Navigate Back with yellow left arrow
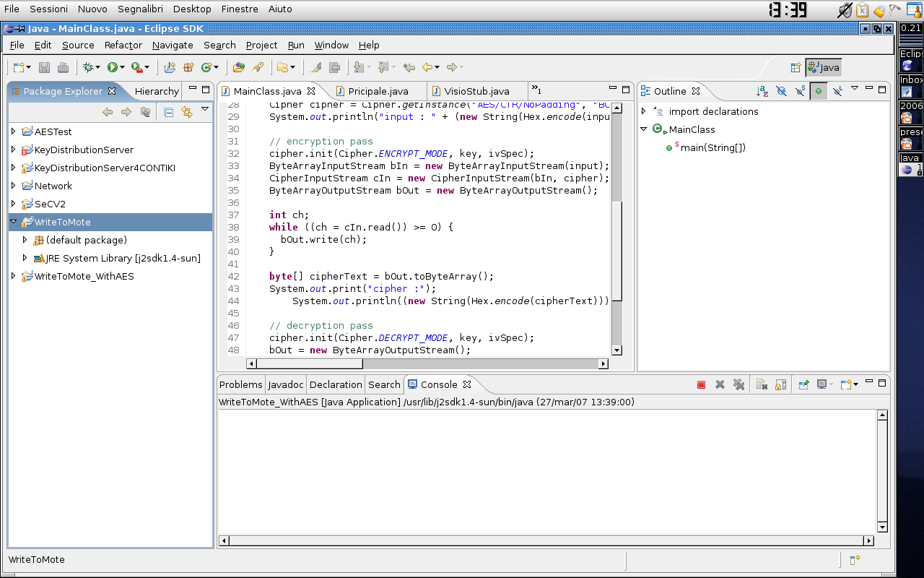924x578 pixels. (x=427, y=67)
